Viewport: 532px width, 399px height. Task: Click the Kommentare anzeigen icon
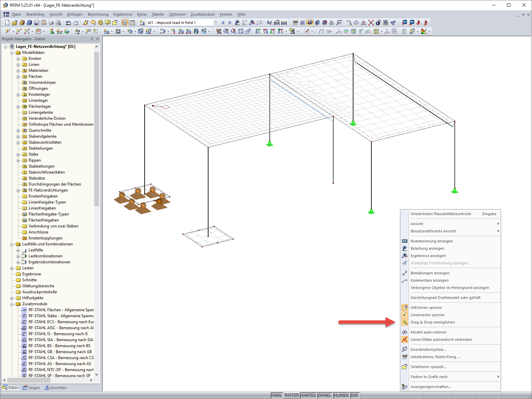pyautogui.click(x=405, y=280)
